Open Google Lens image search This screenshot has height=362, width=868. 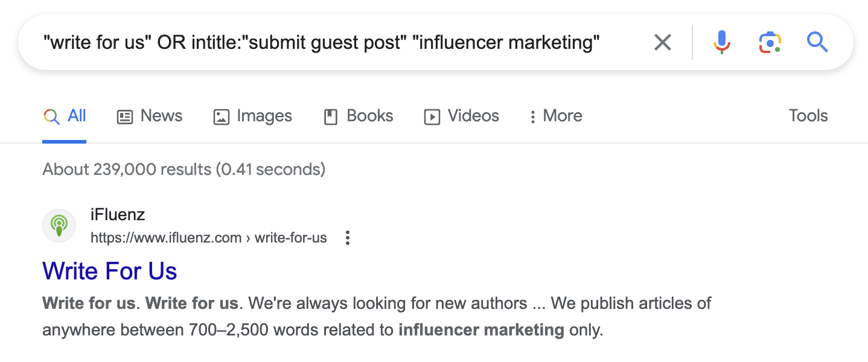click(x=770, y=42)
